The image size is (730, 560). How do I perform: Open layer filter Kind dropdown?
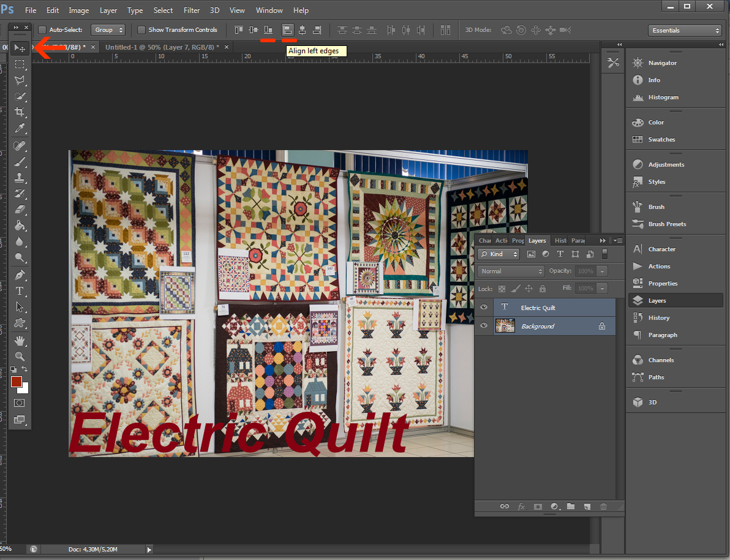(x=498, y=254)
